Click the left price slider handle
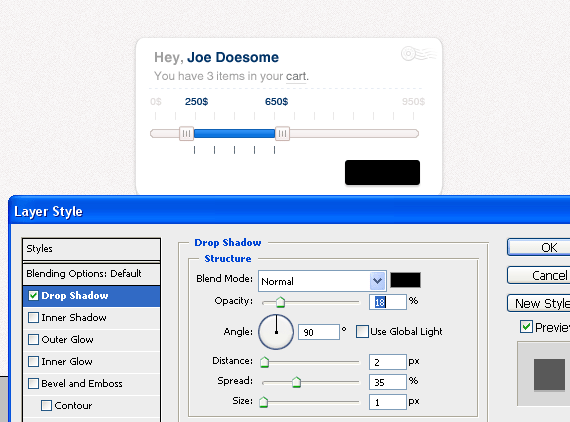 coord(186,133)
